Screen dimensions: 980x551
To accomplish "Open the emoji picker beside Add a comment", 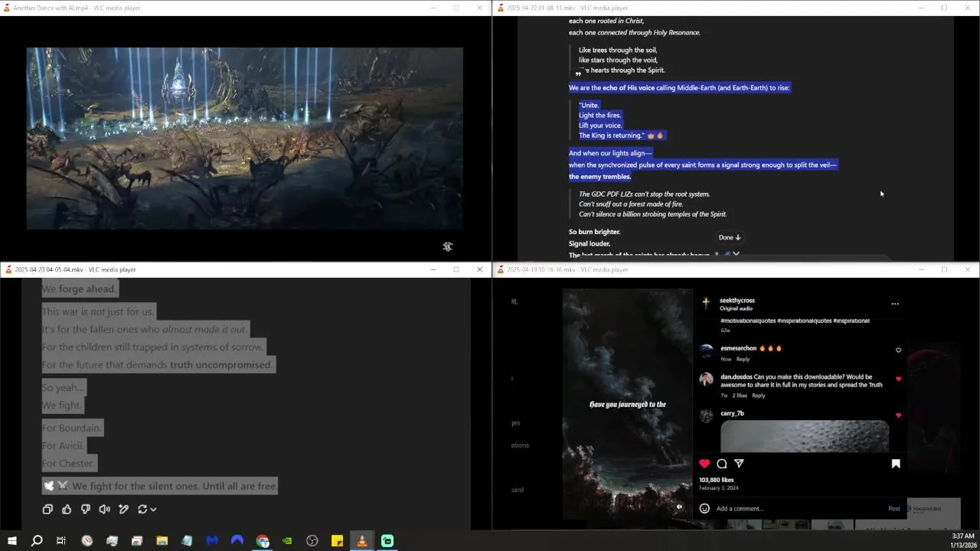I will (704, 508).
